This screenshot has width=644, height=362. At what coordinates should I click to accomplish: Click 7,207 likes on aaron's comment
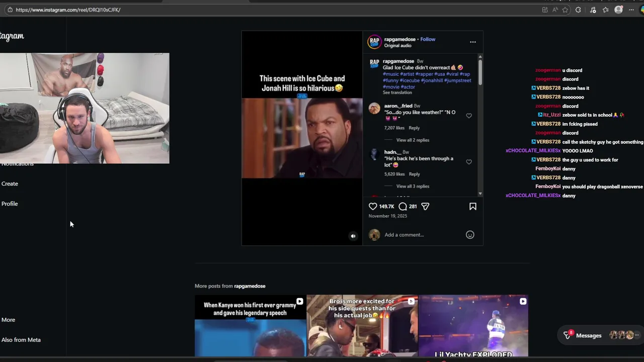(394, 128)
